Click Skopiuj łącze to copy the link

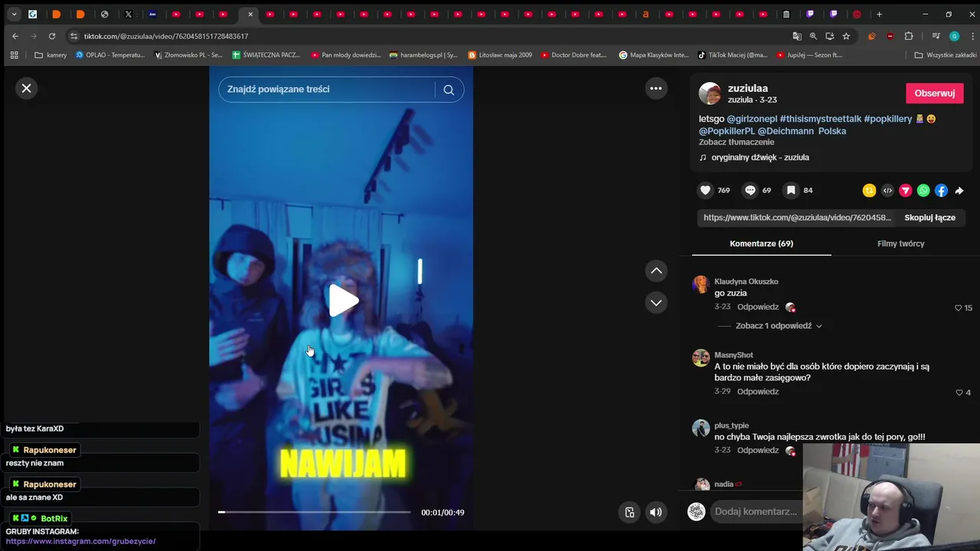pyautogui.click(x=929, y=217)
